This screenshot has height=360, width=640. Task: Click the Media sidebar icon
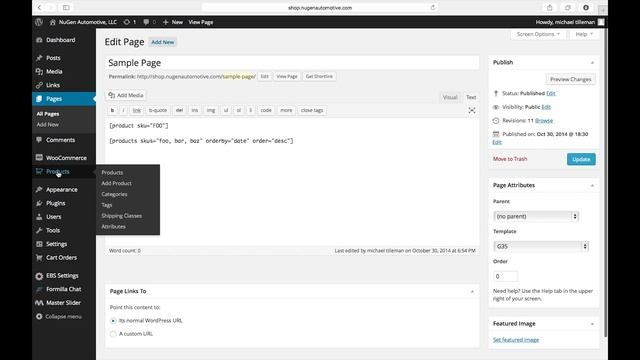pos(39,71)
